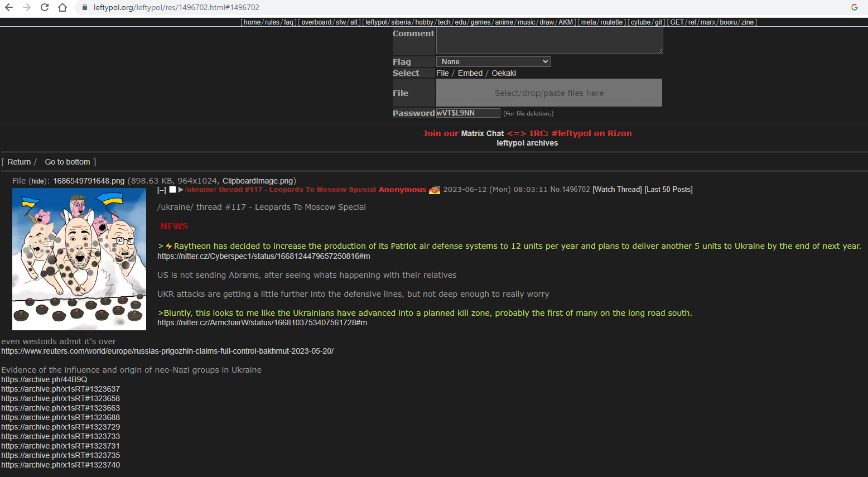
Task: Open the overboard link in top navigation
Action: 316,22
